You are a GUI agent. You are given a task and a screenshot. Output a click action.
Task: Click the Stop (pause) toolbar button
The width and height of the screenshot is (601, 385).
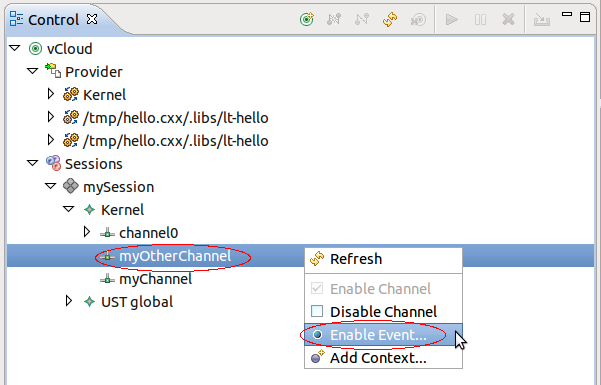[x=480, y=19]
